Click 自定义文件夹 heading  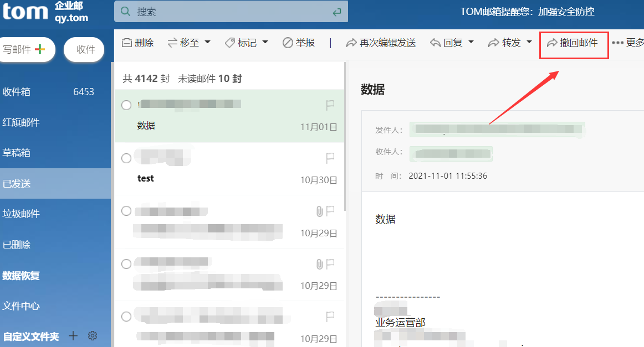click(31, 336)
